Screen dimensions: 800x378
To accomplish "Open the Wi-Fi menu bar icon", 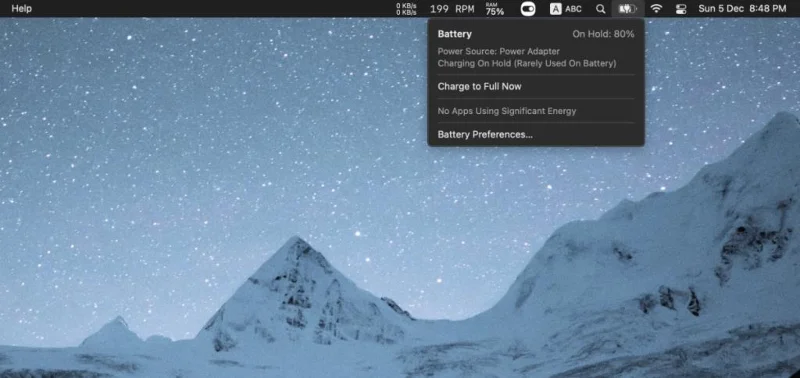I will point(657,9).
